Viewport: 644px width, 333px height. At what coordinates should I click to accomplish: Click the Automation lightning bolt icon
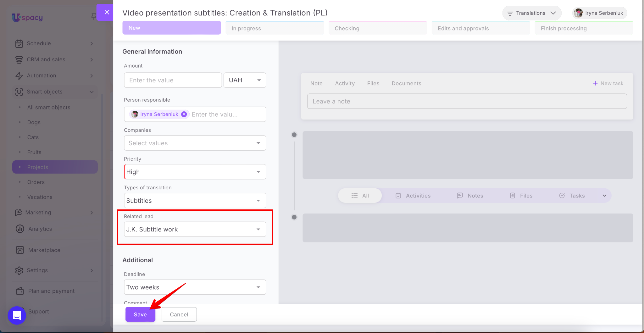pos(19,75)
